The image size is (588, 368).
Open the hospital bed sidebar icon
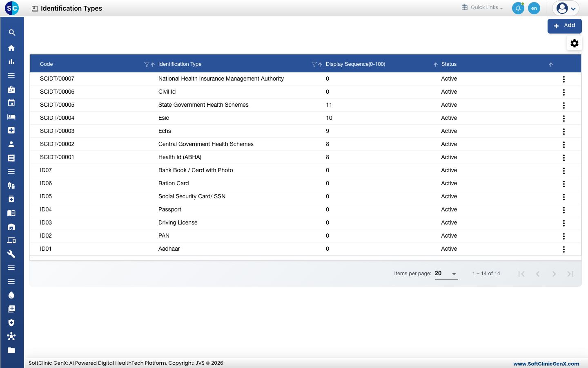(11, 117)
